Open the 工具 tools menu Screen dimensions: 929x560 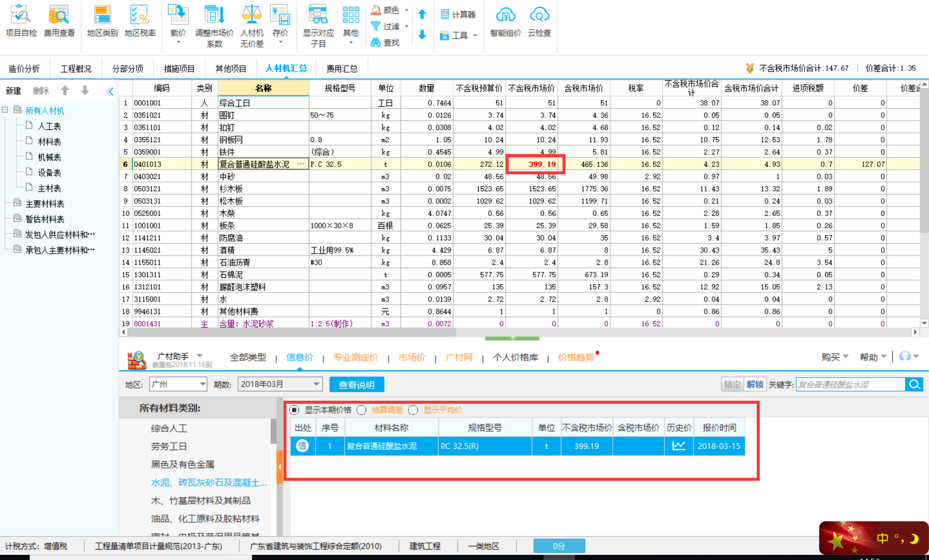(458, 35)
